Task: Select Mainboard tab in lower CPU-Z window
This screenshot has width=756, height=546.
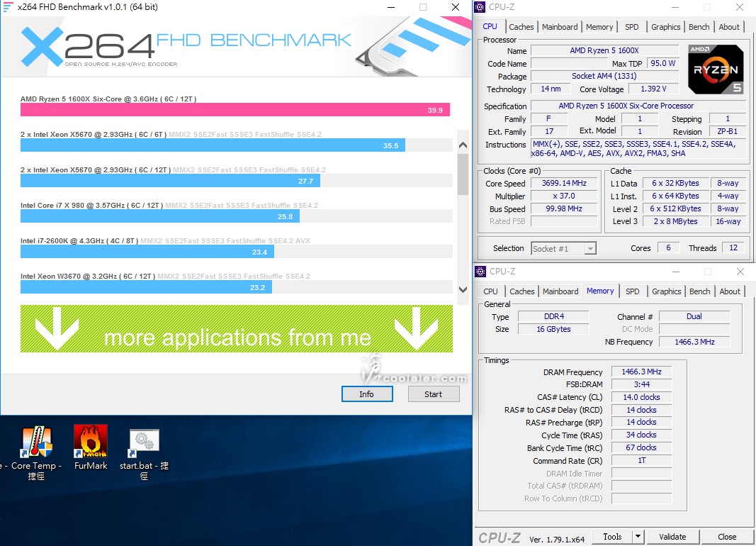Action: coord(560,291)
